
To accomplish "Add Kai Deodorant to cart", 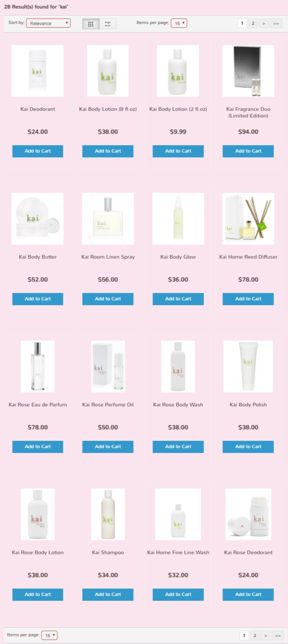I will pos(37,151).
